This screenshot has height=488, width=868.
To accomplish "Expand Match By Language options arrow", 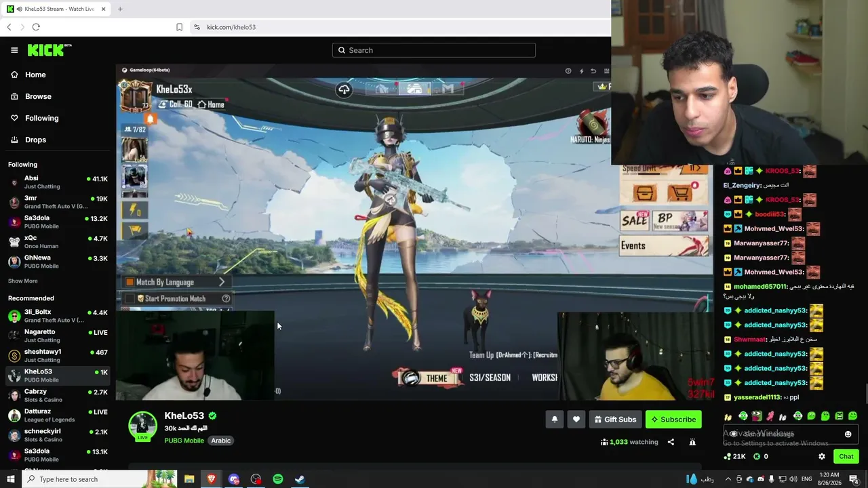I will pos(222,282).
